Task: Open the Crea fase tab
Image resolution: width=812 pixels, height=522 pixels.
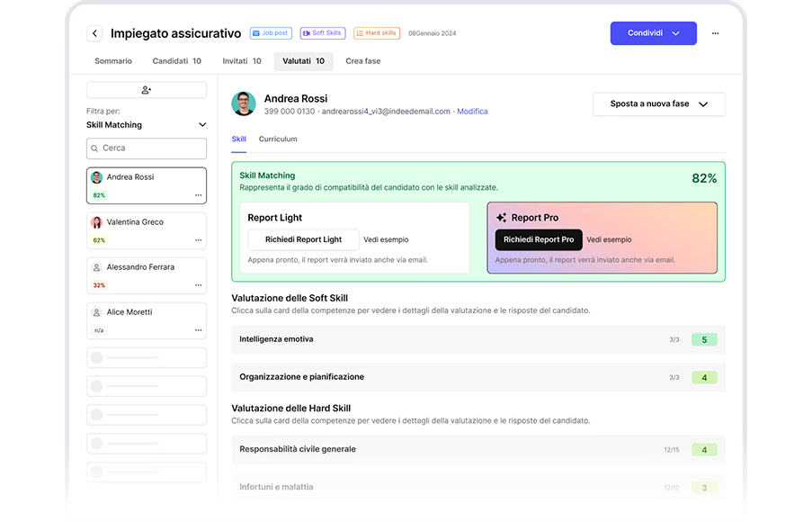Action: click(363, 61)
